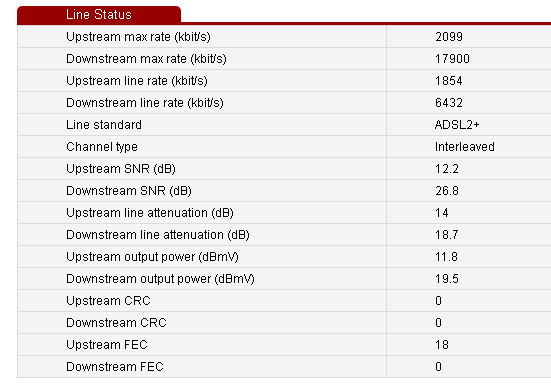The image size is (551, 391).
Task: Click the Upstream max rate label
Action: [x=138, y=37]
